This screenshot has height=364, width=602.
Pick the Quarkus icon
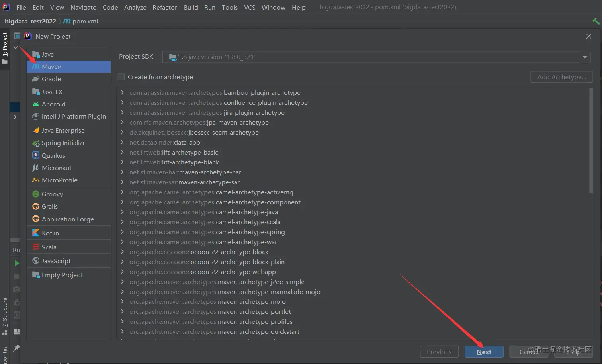[36, 155]
